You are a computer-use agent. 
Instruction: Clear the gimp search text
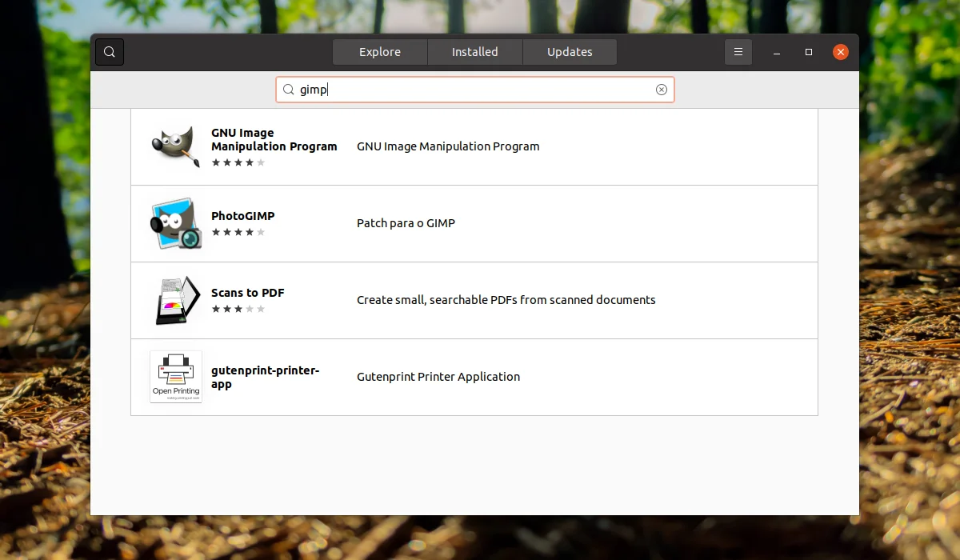[662, 90]
